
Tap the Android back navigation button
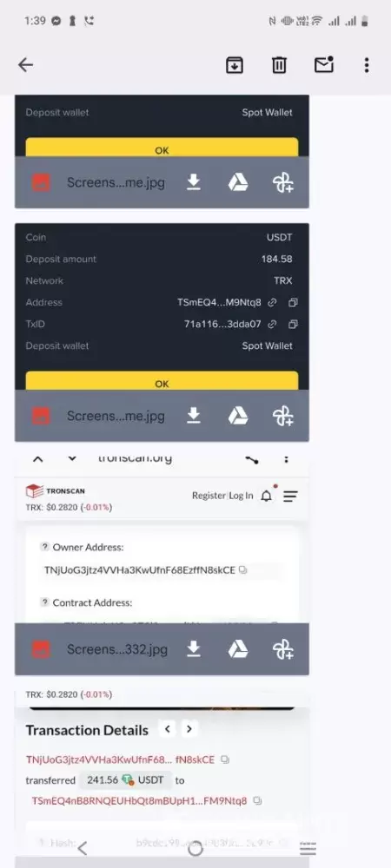pyautogui.click(x=83, y=848)
